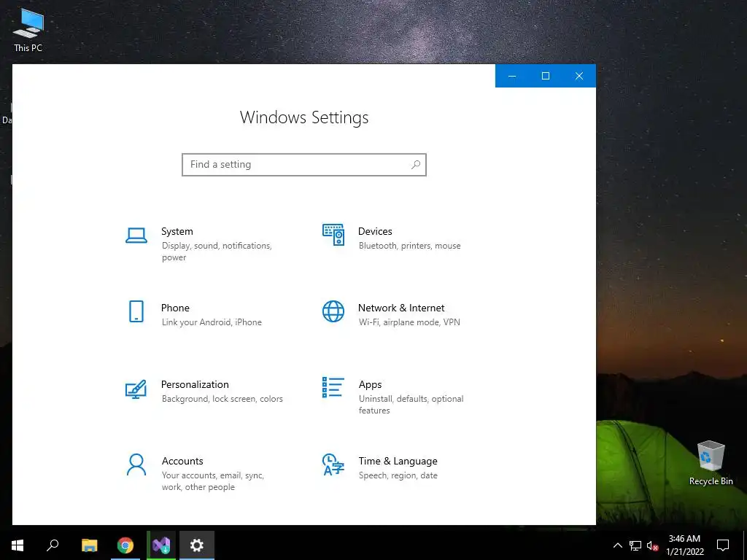This screenshot has height=560, width=747.
Task: Open This PC desktop icon
Action: (28, 29)
